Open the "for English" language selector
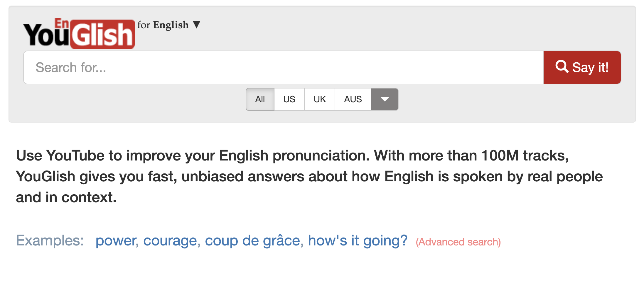Image resolution: width=644 pixels, height=281 pixels. [x=163, y=25]
